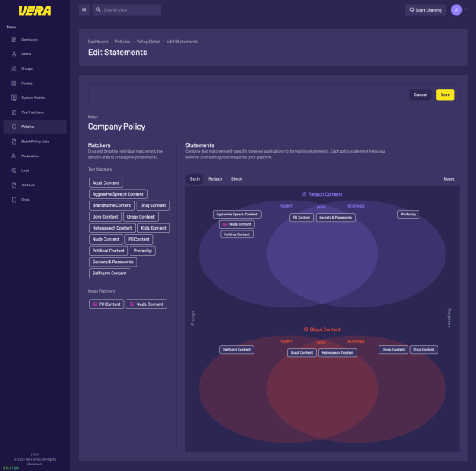Image resolution: width=476 pixels, height=471 pixels.
Task: Click the Text Matchers sidebar icon
Action: click(14, 112)
